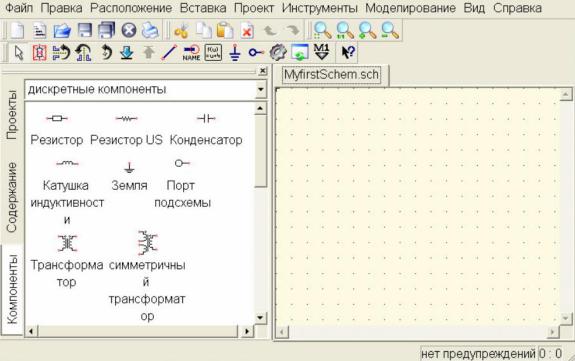Set marker M1 on graph
Viewport: 575px width, 361px height.
322,53
